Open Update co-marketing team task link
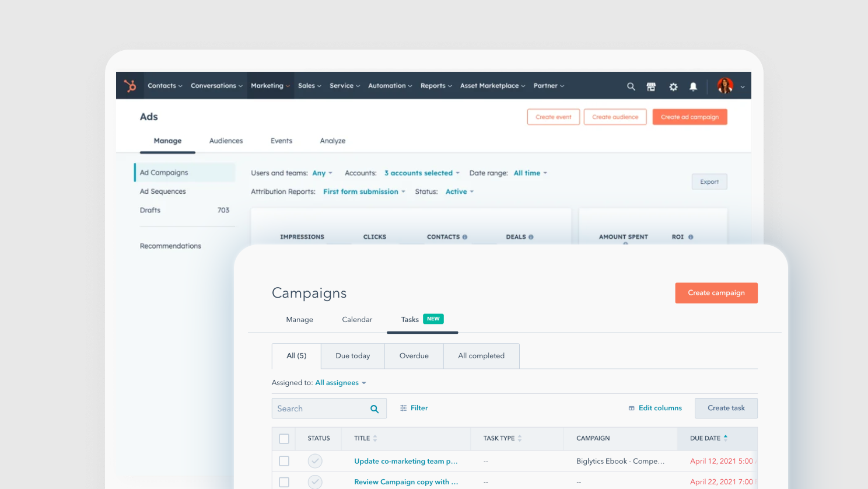868x489 pixels. [406, 461]
